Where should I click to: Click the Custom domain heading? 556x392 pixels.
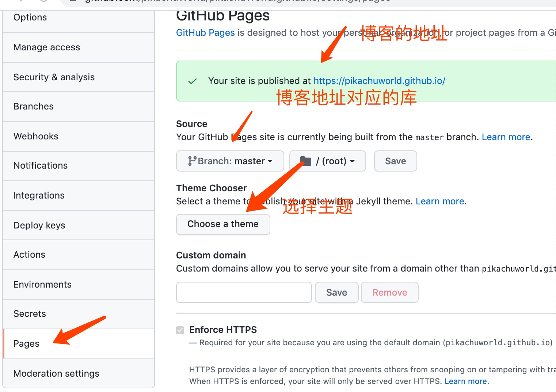tap(211, 255)
